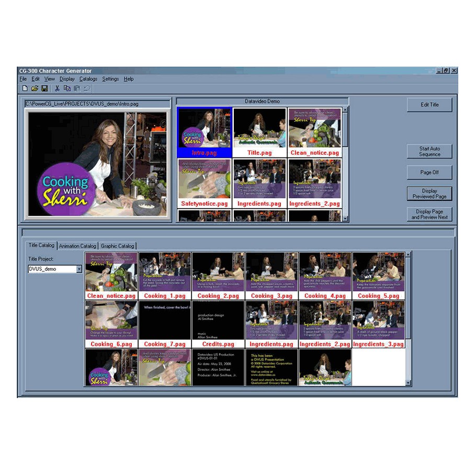
Task: Click the New file toolbar icon
Action: coord(25,88)
